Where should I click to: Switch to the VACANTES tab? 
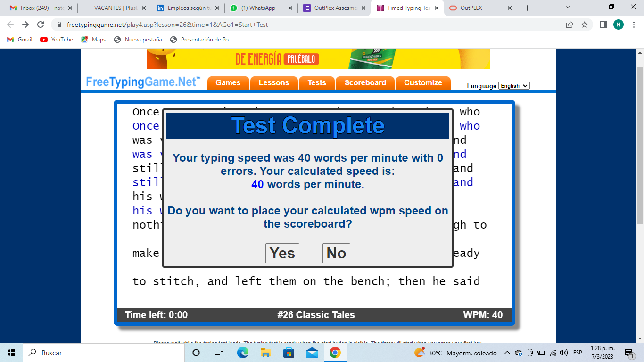[115, 8]
